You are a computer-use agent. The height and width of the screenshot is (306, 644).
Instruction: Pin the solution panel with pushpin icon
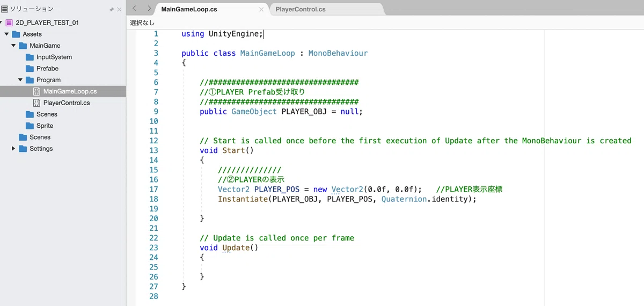(x=112, y=9)
